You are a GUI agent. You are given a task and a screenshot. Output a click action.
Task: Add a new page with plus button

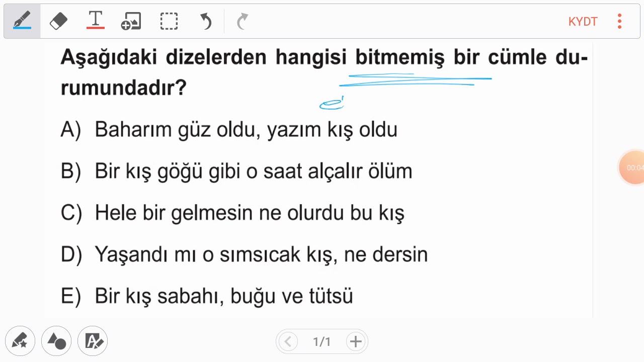[x=355, y=342]
